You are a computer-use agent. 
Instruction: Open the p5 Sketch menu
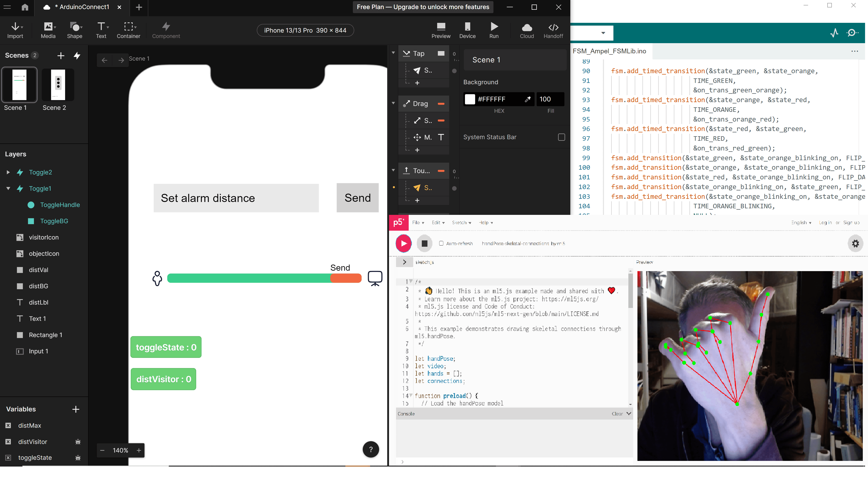(x=461, y=223)
